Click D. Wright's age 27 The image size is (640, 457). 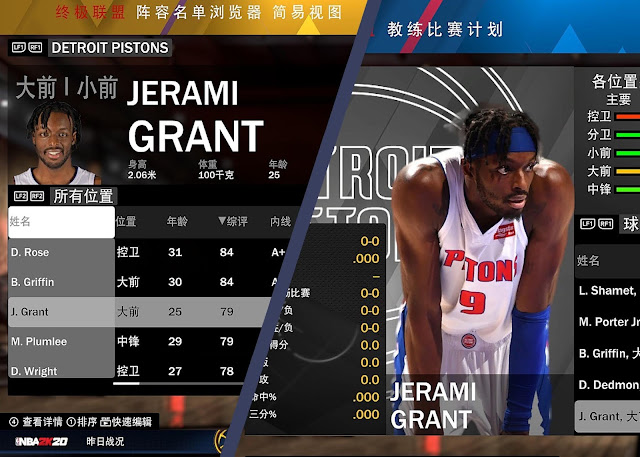(175, 371)
